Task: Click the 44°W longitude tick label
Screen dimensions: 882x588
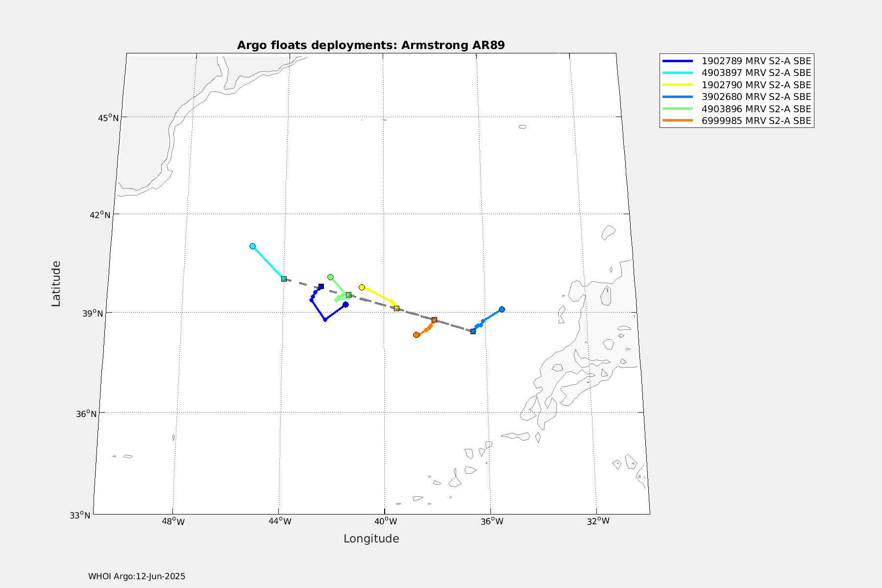Action: pos(280,521)
